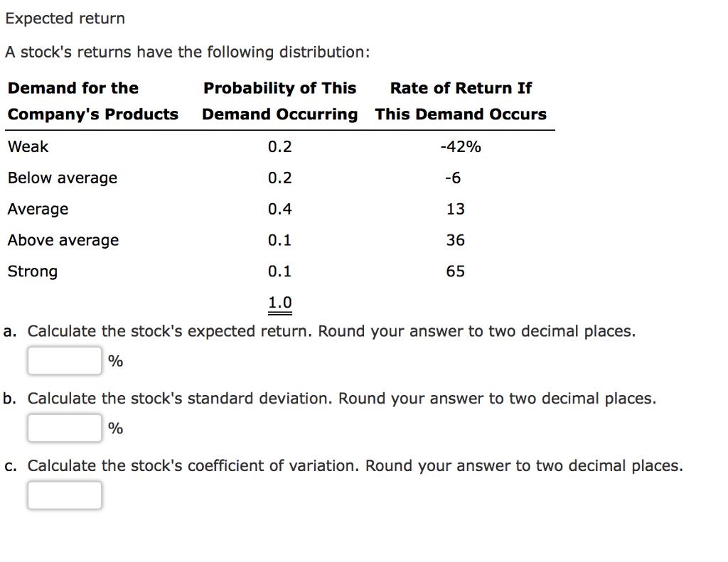Select the 'Expected return' title text

pyautogui.click(x=65, y=18)
